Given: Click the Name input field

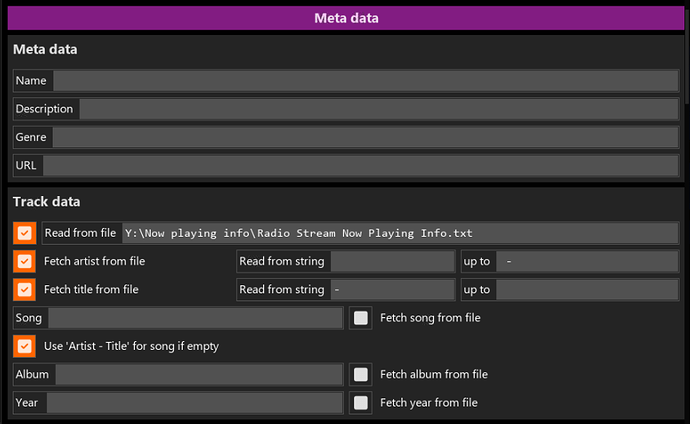Looking at the screenshot, I should [365, 81].
